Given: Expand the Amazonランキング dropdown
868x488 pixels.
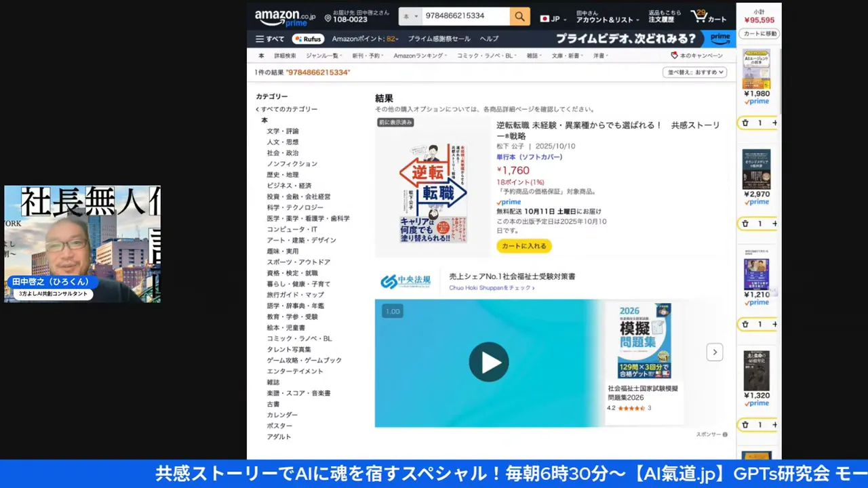Looking at the screenshot, I should click(x=420, y=56).
